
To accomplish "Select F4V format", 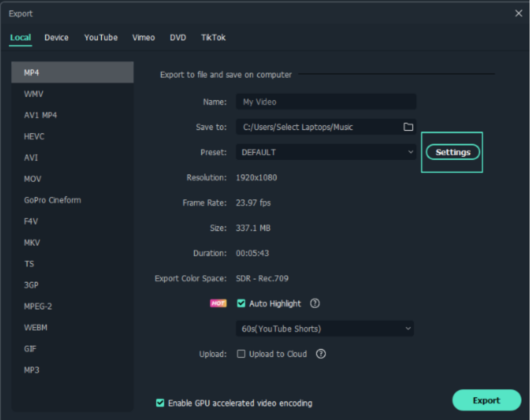I will click(73, 221).
